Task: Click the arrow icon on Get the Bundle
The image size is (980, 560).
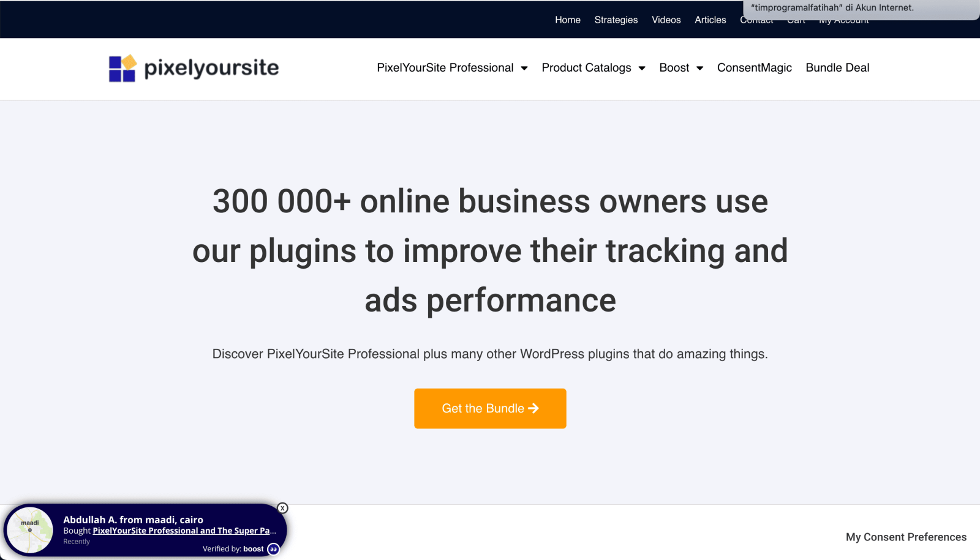Action: click(533, 408)
